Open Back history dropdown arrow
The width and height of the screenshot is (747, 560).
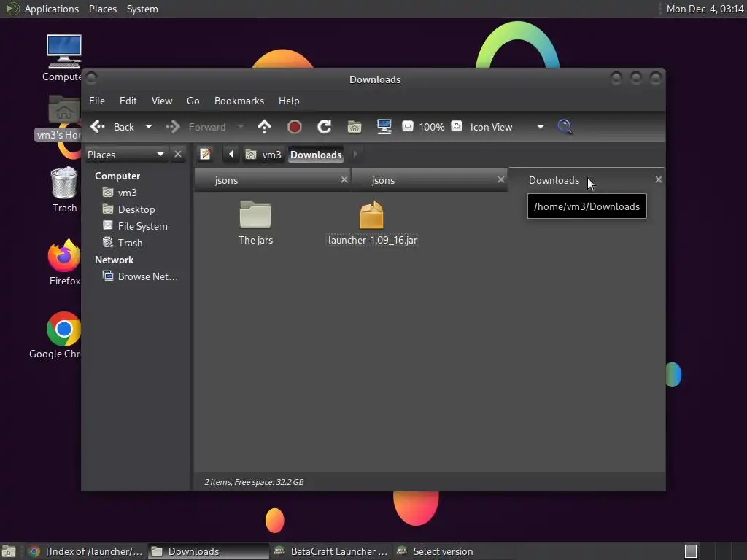pyautogui.click(x=149, y=127)
